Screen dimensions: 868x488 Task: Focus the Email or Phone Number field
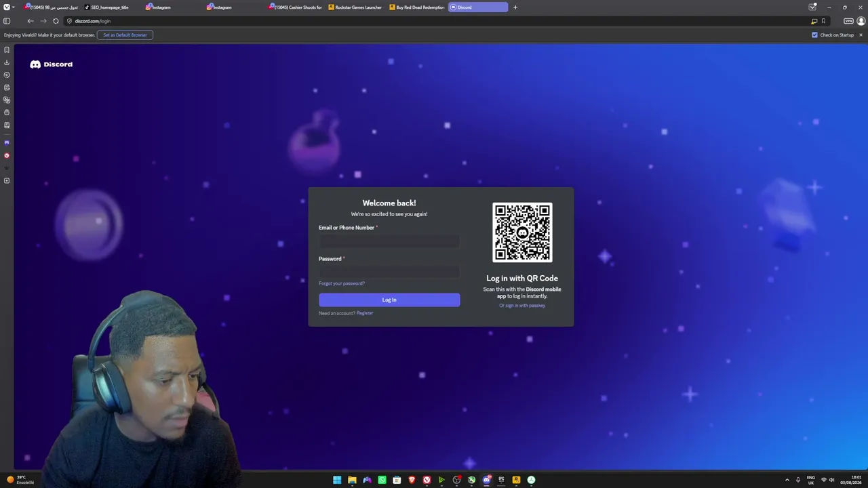coord(389,241)
